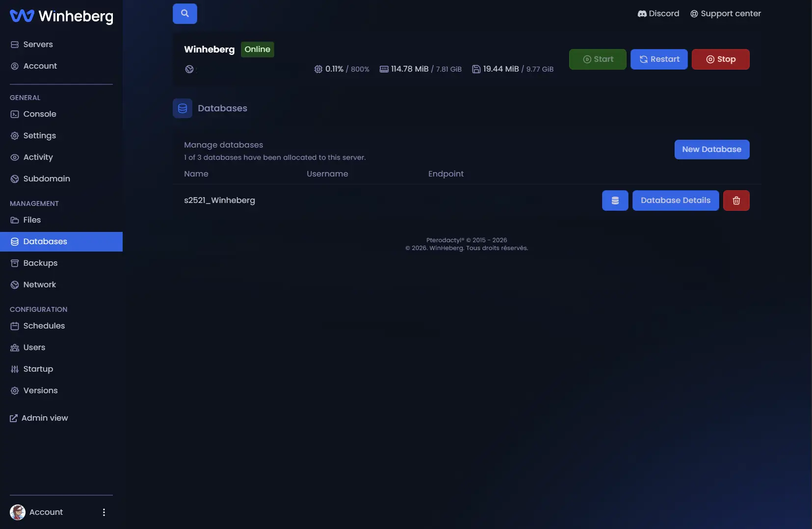Click the network globe icon under the server name
This screenshot has width=812, height=529.
(189, 69)
